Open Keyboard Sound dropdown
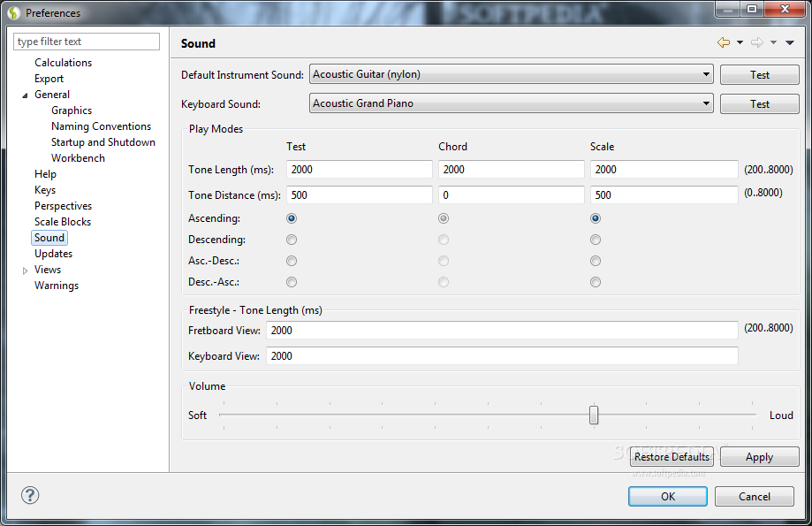This screenshot has width=812, height=526. [511, 103]
